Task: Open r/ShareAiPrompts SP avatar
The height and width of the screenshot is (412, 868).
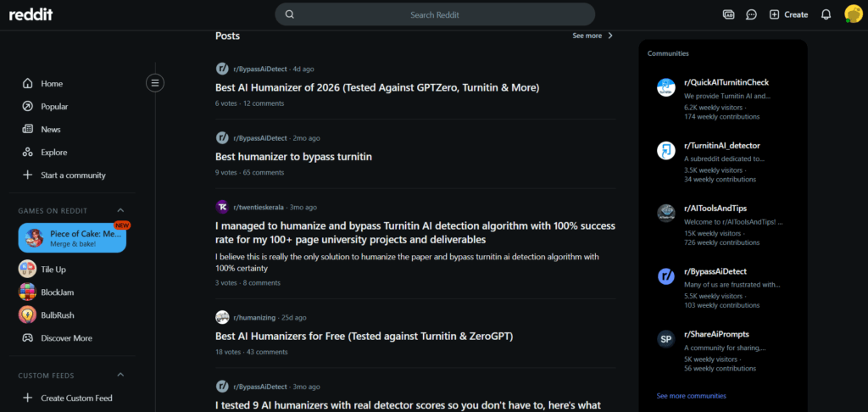Action: (666, 339)
